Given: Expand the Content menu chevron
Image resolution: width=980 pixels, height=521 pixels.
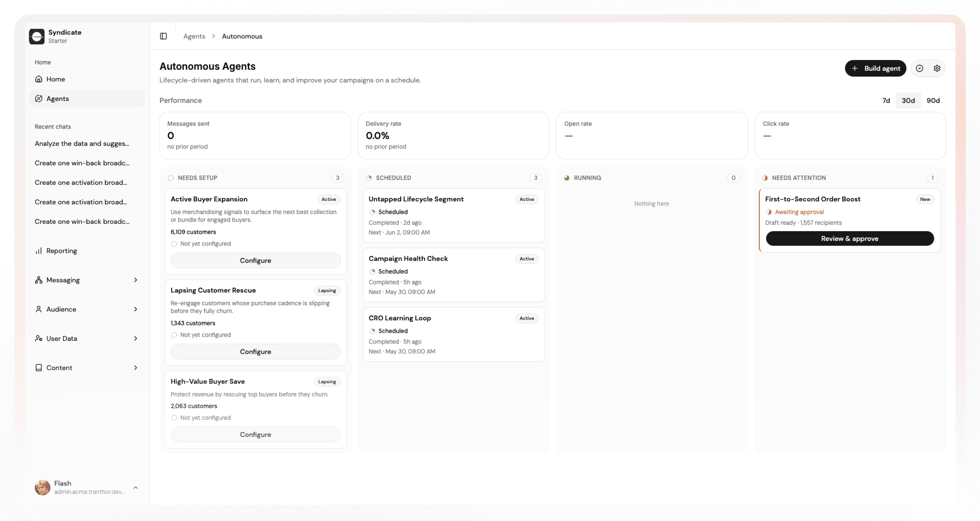Looking at the screenshot, I should 135,368.
